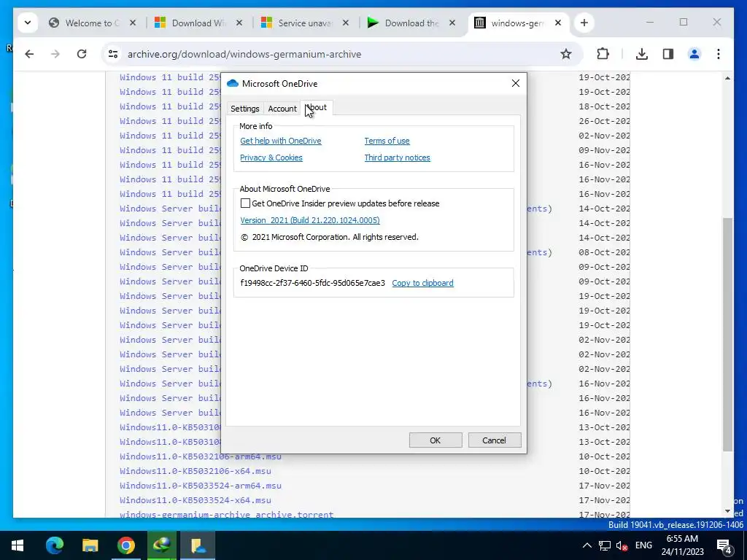Open the taskbar clock and date

pos(682,545)
